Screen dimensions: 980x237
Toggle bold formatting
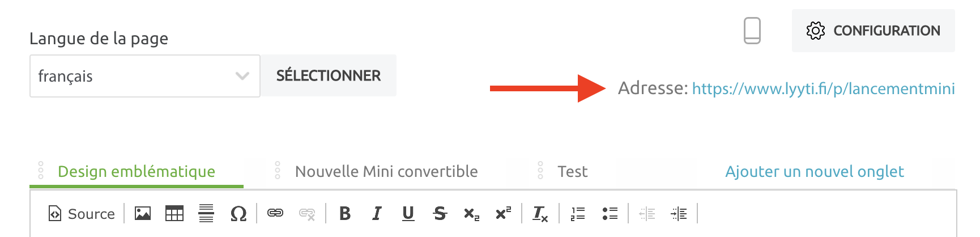tap(344, 214)
